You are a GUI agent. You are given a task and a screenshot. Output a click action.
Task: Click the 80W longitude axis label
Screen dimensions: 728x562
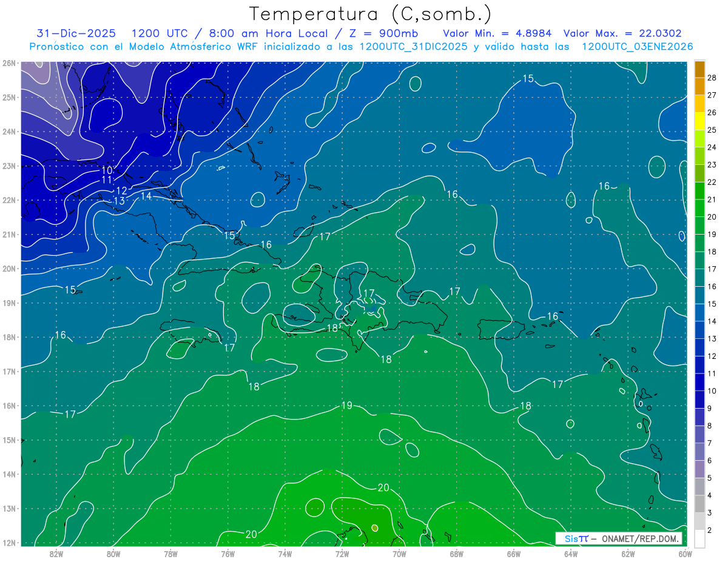click(113, 553)
